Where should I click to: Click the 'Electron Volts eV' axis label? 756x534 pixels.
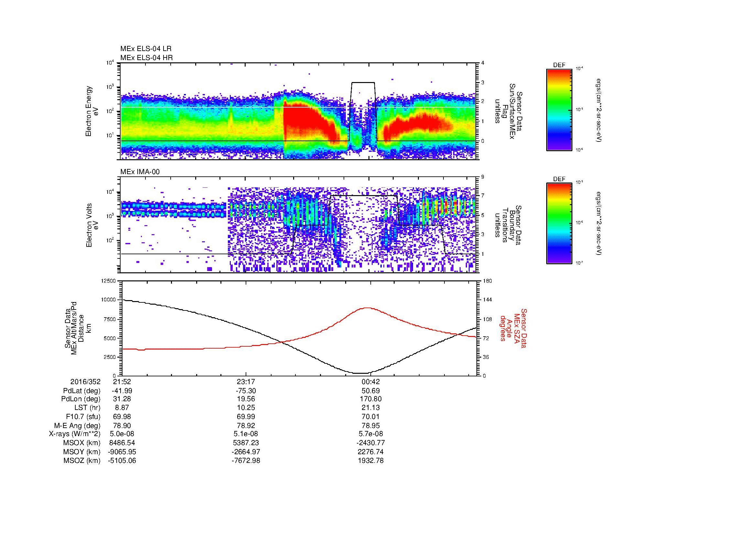pos(92,225)
